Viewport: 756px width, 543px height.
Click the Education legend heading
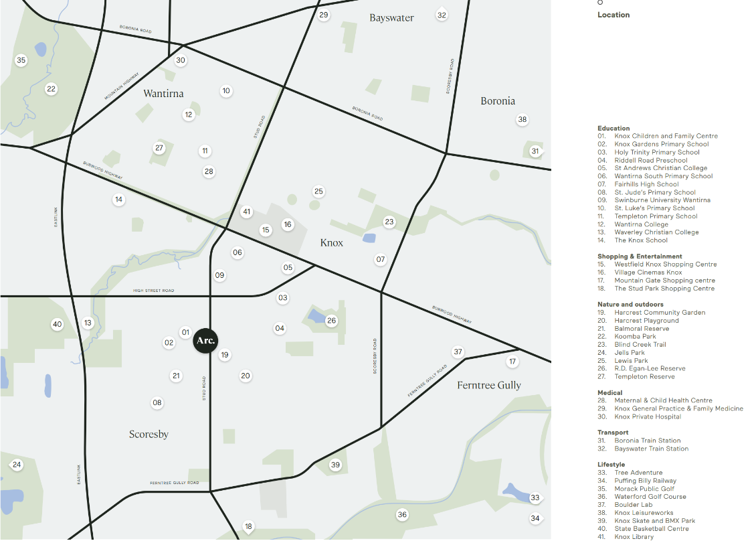coord(613,129)
